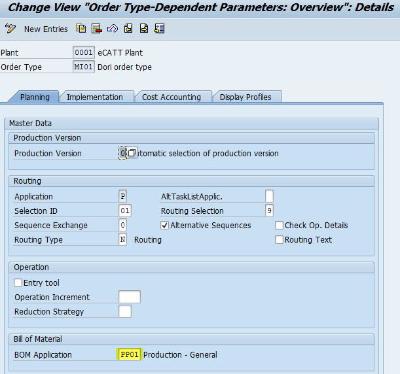Switch to the Planning tab

(35, 97)
